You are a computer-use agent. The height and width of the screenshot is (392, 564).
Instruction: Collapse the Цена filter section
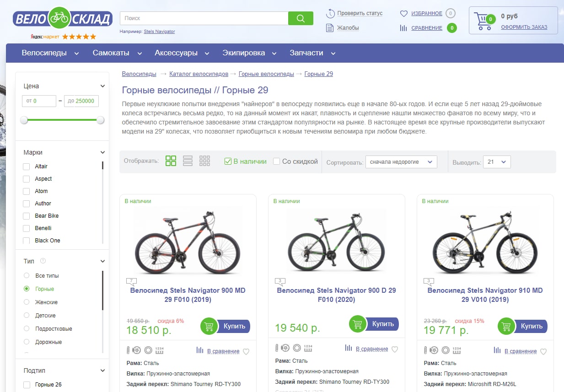tap(103, 86)
